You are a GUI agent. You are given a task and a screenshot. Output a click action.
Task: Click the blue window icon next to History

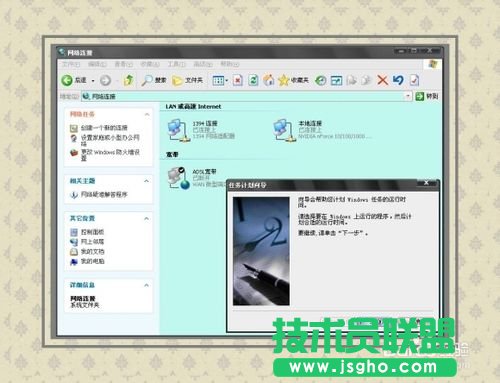336,80
